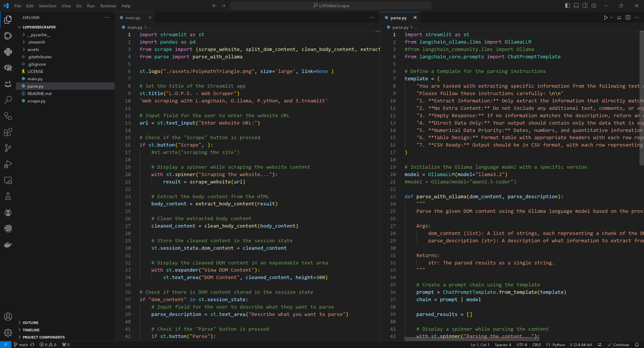Click main.py breadcrumb above the left editor

132,27
